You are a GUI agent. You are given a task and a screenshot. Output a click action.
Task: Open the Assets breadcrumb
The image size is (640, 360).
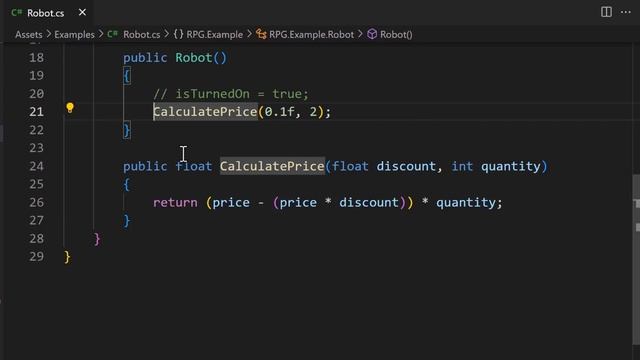pos(29,35)
